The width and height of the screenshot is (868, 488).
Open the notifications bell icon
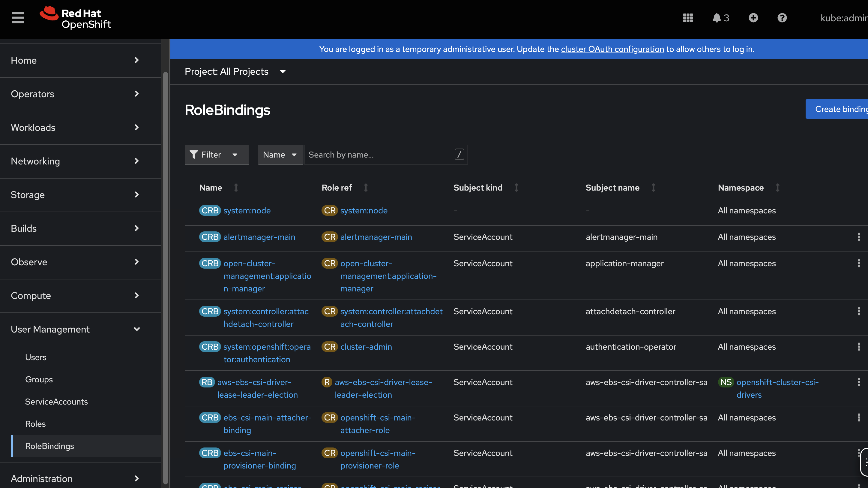point(717,18)
